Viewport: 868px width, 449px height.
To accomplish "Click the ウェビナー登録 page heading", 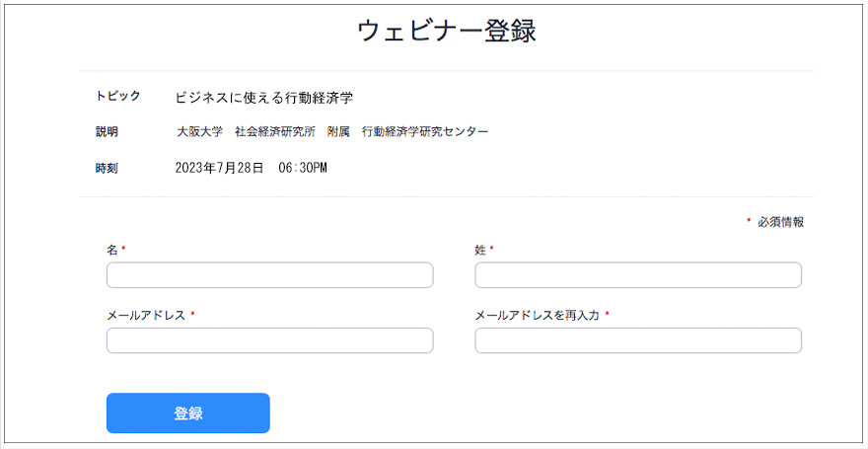I will point(446,32).
